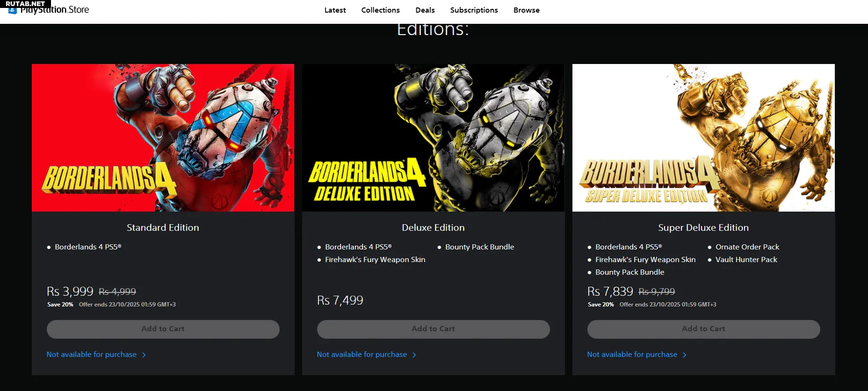The height and width of the screenshot is (391, 868).
Task: Click the Standard Edition title text
Action: point(163,227)
